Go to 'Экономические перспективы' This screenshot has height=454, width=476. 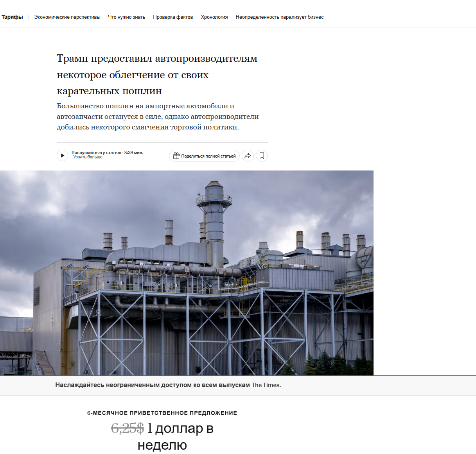67,17
